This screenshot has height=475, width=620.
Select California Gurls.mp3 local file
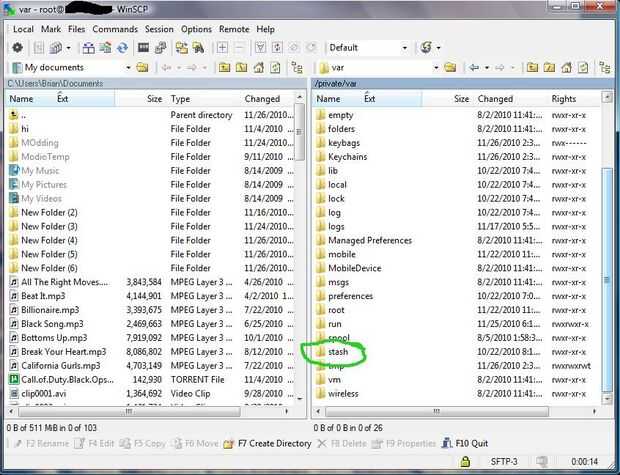[60, 366]
